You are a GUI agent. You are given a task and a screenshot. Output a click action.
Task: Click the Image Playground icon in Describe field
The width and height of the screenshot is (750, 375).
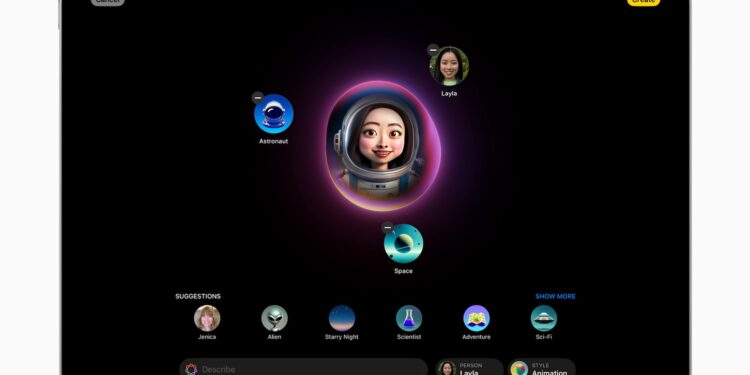point(191,369)
